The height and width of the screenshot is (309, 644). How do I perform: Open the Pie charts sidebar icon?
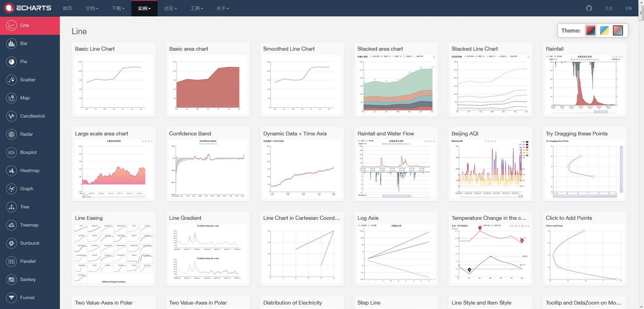pyautogui.click(x=11, y=62)
